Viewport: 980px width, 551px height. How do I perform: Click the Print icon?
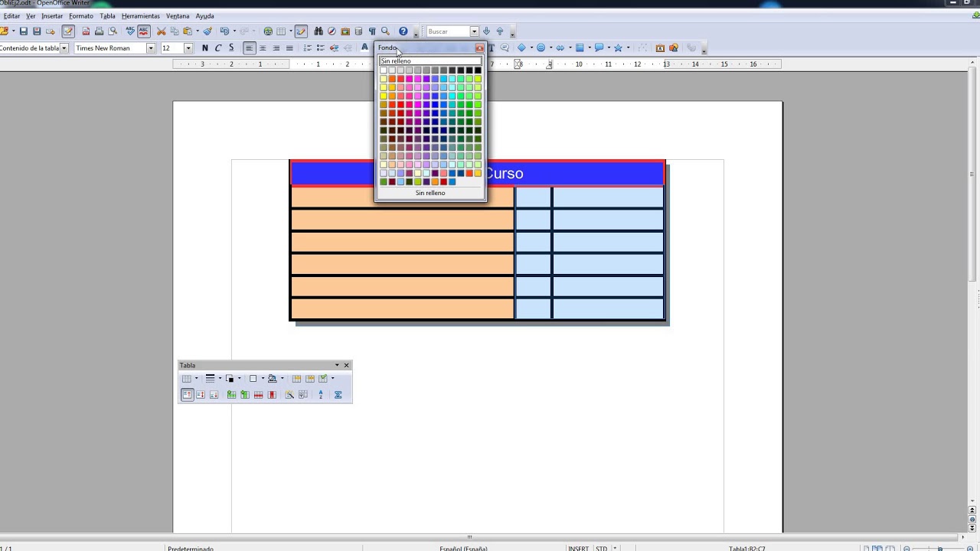(99, 31)
